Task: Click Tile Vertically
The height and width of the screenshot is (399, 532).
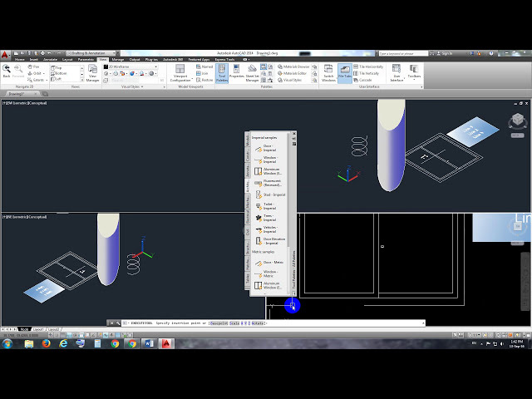Action: tap(366, 73)
